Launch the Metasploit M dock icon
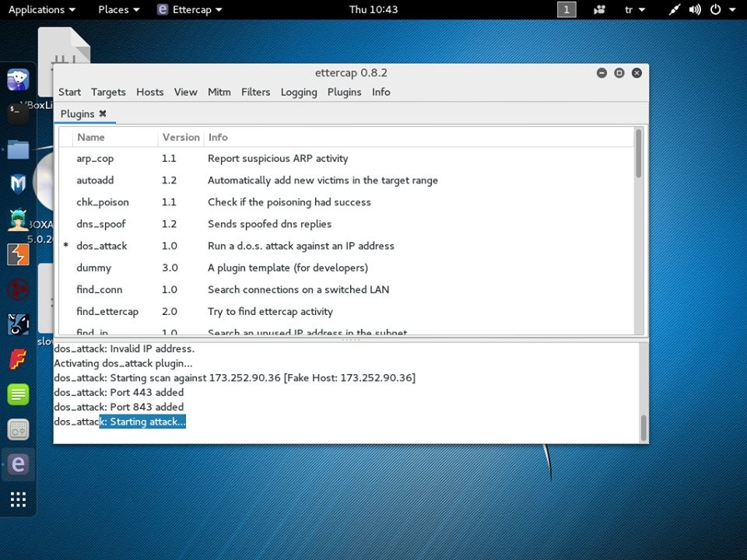 pyautogui.click(x=18, y=184)
